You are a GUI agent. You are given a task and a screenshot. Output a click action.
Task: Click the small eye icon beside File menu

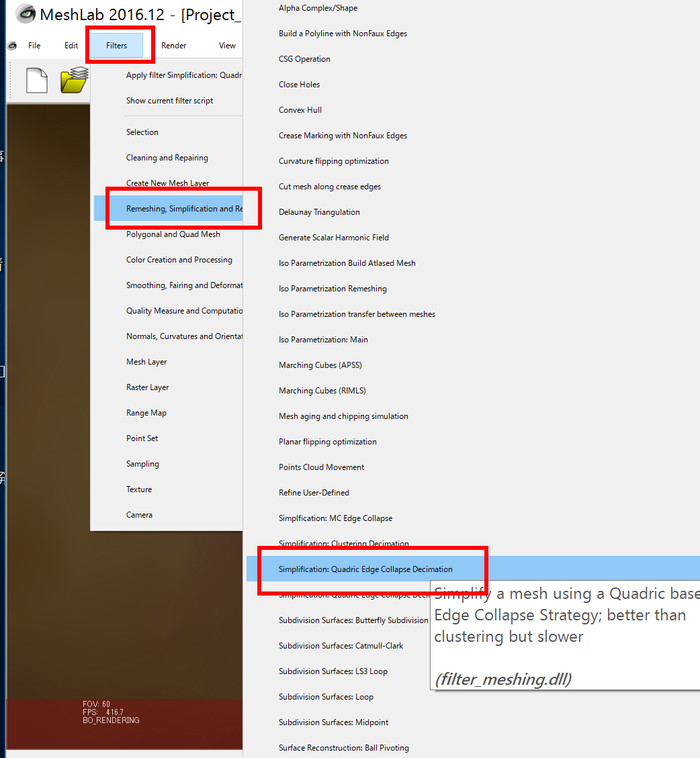(x=12, y=46)
